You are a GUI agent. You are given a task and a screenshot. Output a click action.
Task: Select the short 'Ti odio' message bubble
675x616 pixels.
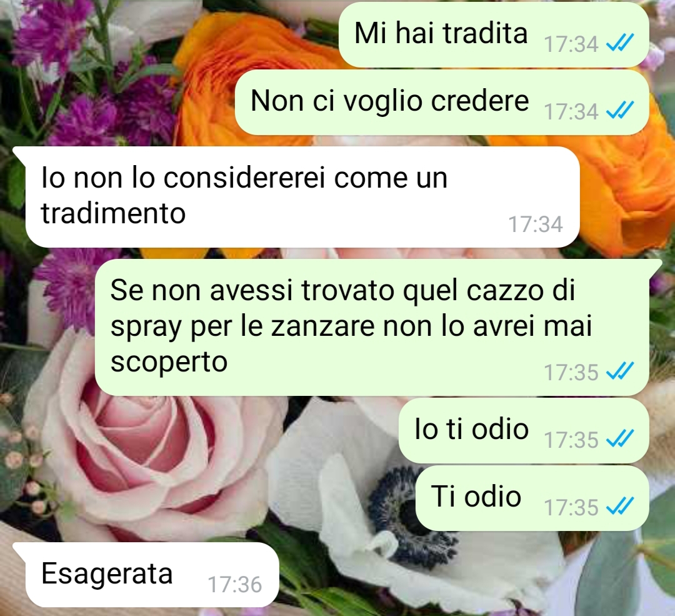coord(532,498)
